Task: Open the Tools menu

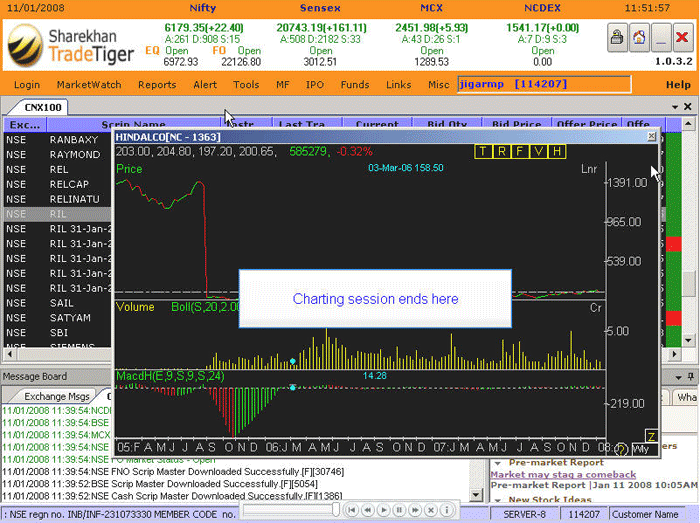Action: coord(246,85)
